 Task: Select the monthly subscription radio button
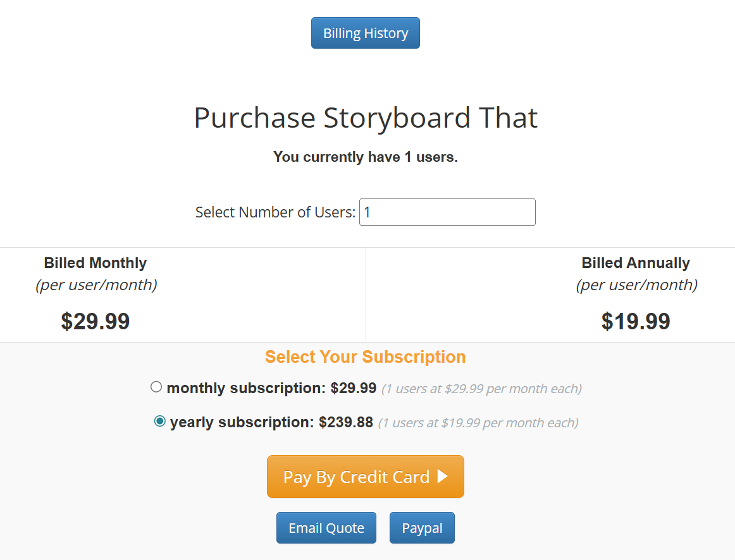tap(156, 387)
